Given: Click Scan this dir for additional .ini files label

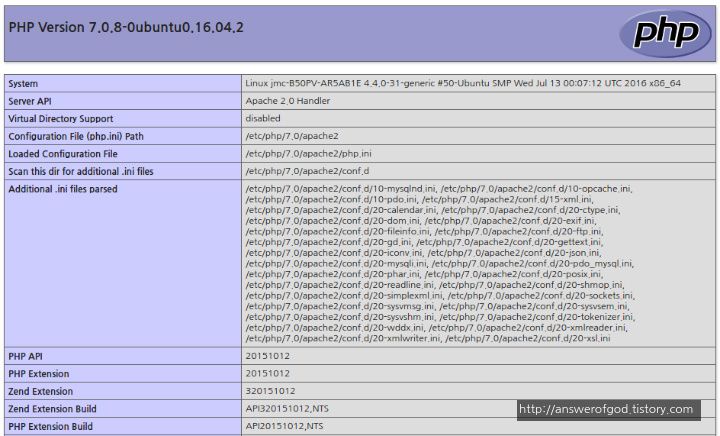Looking at the screenshot, I should (81, 171).
